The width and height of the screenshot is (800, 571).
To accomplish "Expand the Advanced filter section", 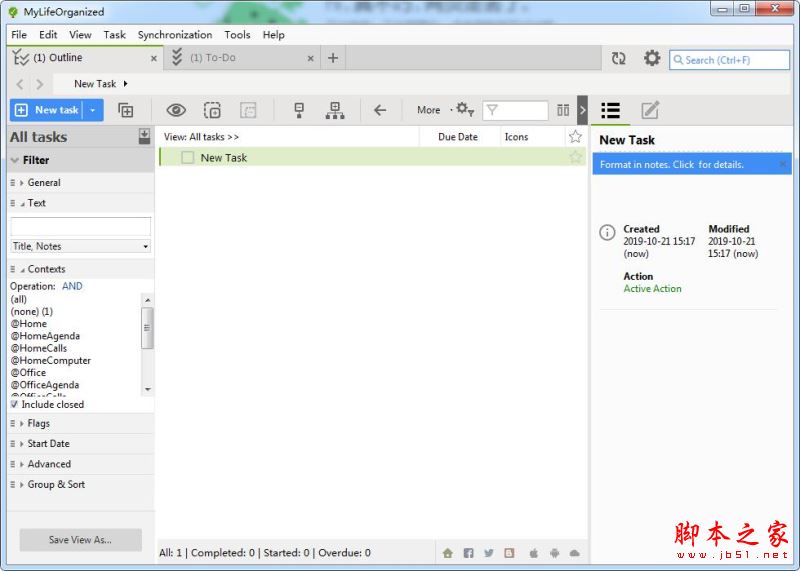I will (21, 464).
